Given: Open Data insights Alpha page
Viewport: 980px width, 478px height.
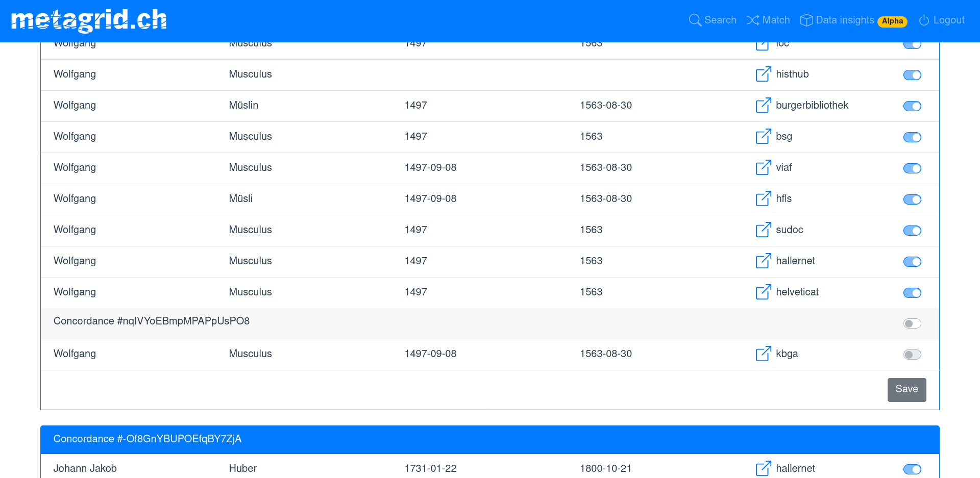Looking at the screenshot, I should (x=853, y=20).
